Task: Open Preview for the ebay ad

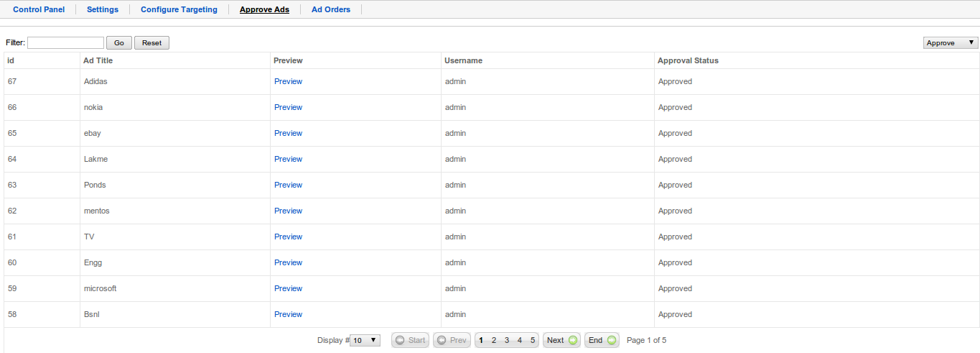Action: point(288,133)
